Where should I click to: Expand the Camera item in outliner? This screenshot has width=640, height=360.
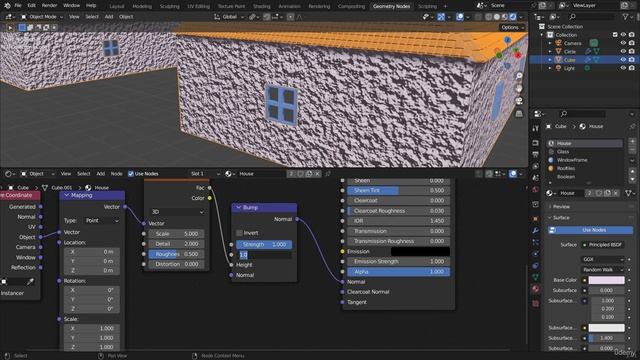tap(550, 43)
